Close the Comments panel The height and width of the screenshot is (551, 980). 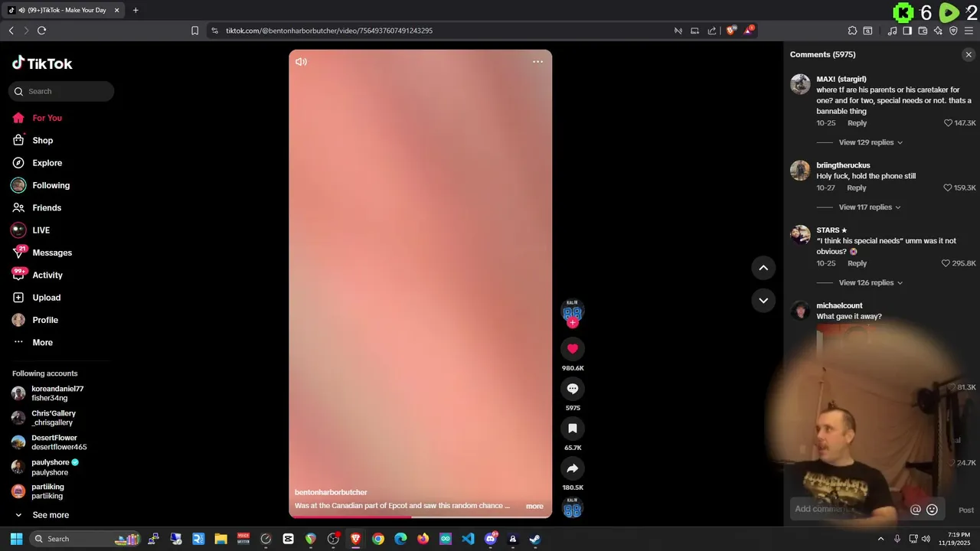[x=969, y=54]
